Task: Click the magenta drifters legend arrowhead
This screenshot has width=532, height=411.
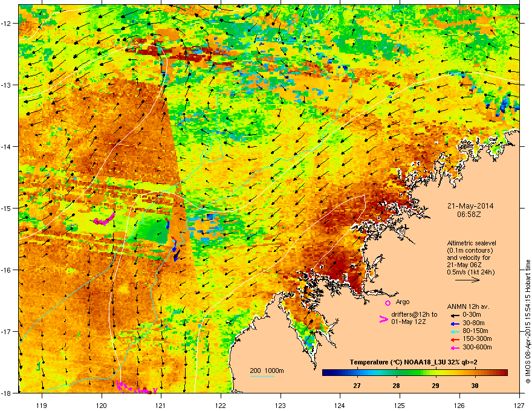Action: pos(383,319)
